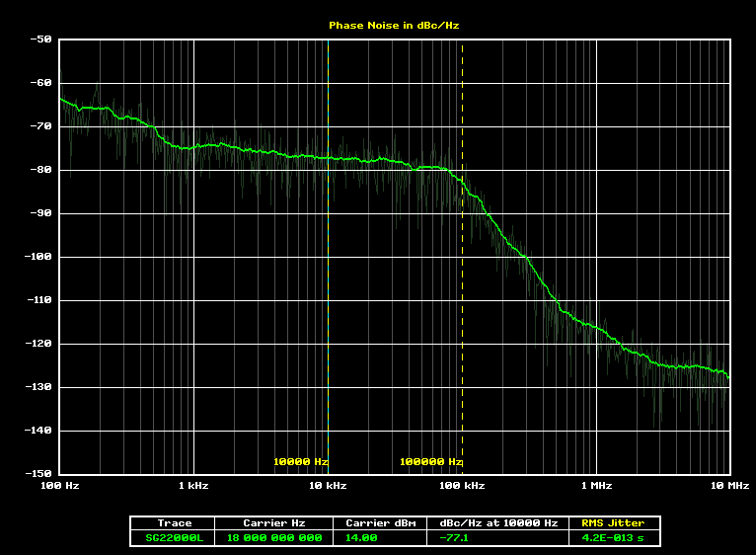Click the -50 y-axis label
The height and width of the screenshot is (555, 756).
(41, 40)
